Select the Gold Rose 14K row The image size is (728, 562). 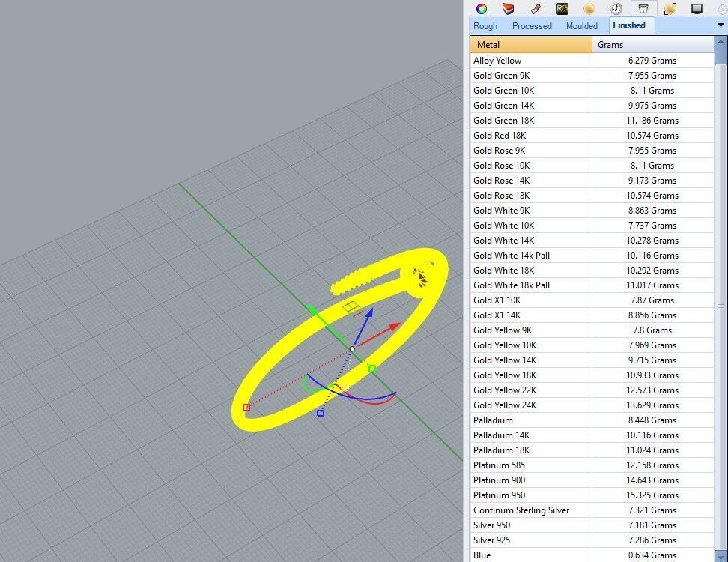pyautogui.click(x=592, y=180)
